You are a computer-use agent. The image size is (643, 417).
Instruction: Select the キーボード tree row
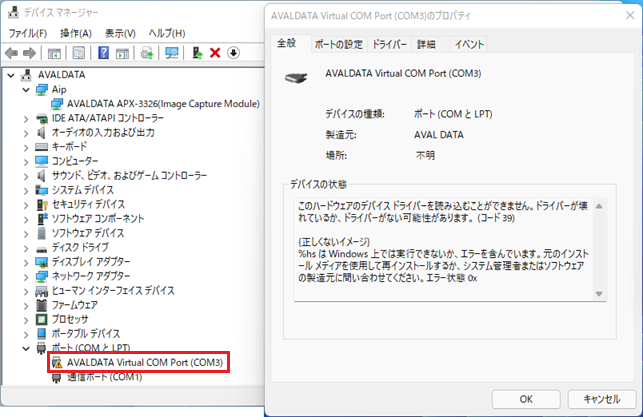pos(69,147)
